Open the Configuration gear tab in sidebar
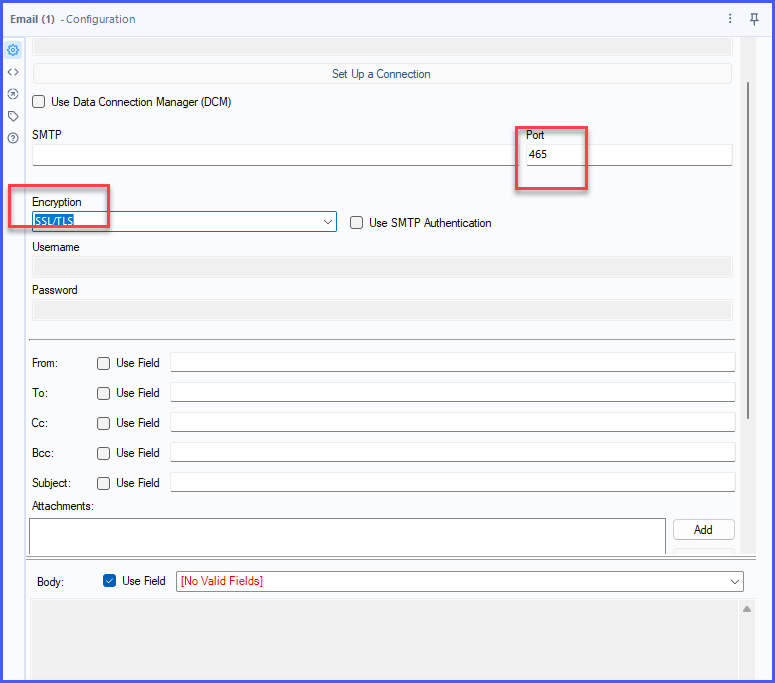Viewport: 775px width, 683px height. [13, 50]
